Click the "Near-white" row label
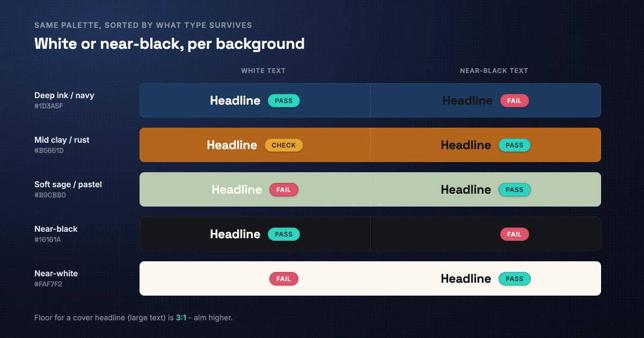The width and height of the screenshot is (644, 338). (x=56, y=274)
